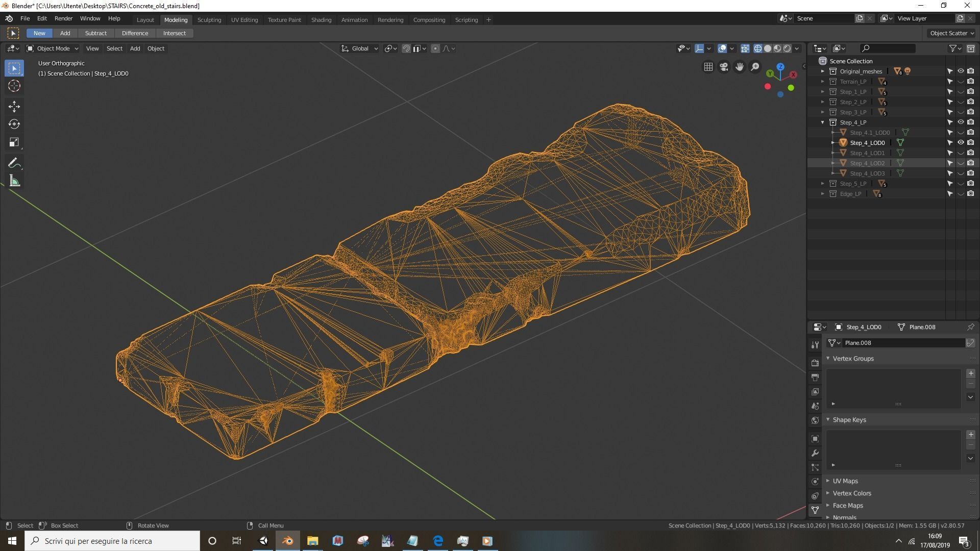Image resolution: width=980 pixels, height=551 pixels.
Task: Toggle visibility of Original_meshes collection
Action: tap(960, 71)
